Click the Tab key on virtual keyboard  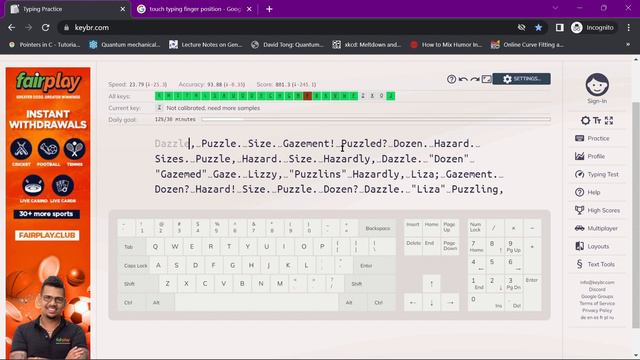click(x=131, y=247)
